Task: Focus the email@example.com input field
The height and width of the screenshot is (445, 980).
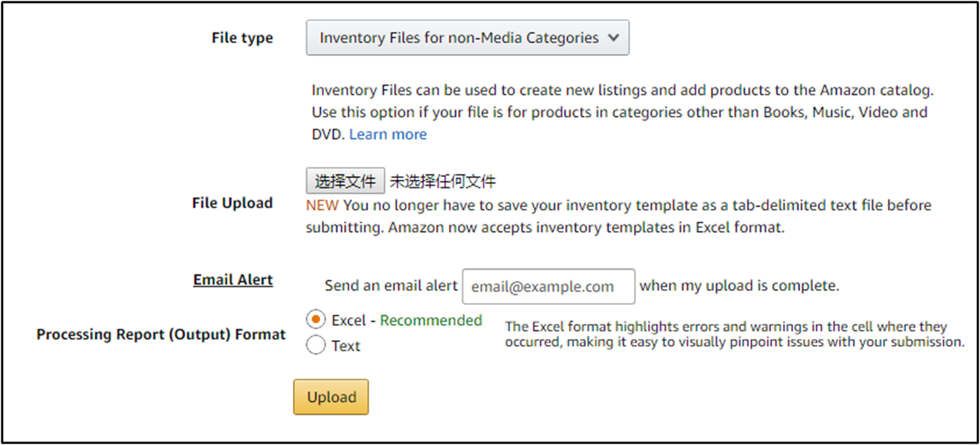Action: click(548, 286)
